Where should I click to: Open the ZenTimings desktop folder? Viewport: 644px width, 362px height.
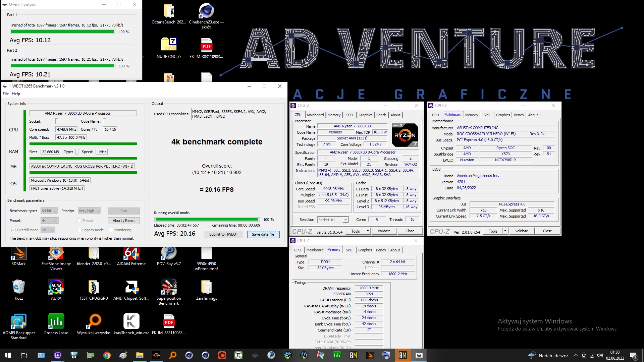(x=206, y=290)
